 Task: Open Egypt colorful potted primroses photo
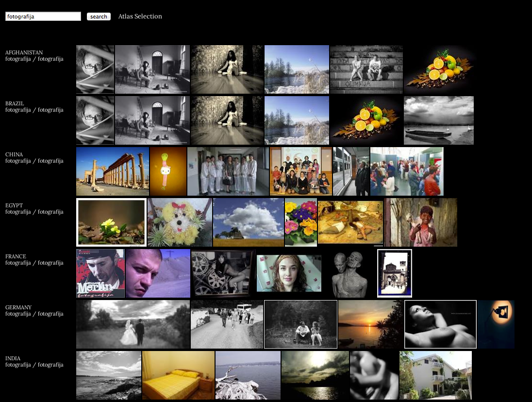coord(301,222)
